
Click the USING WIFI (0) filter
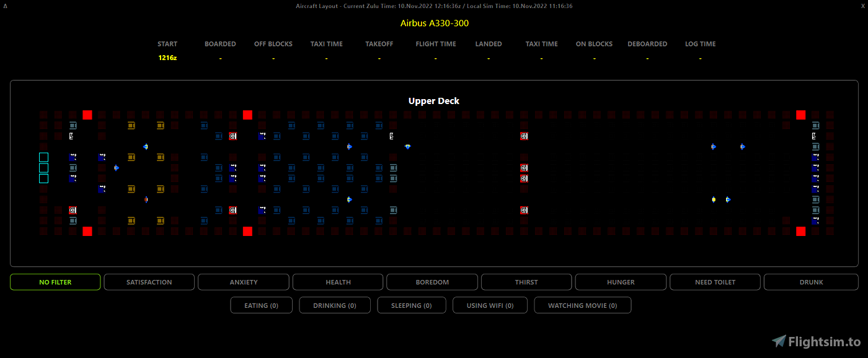point(490,305)
